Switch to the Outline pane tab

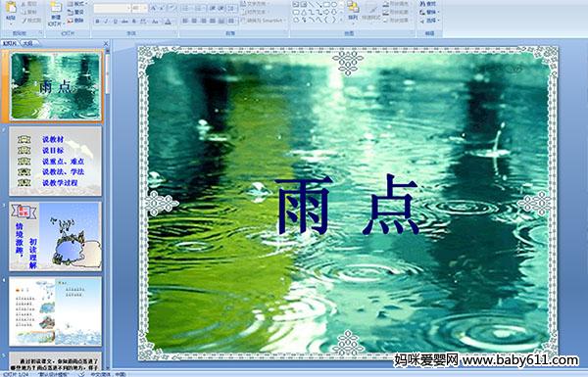pos(27,43)
